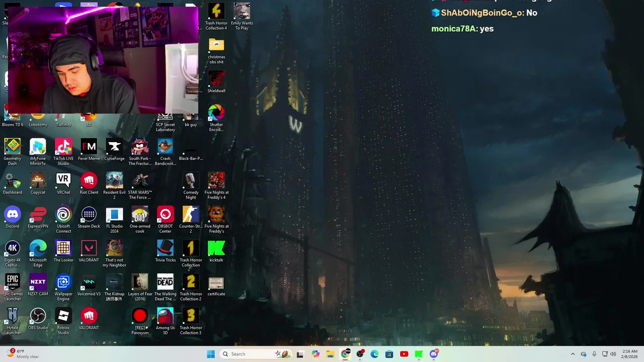Select the Counter-Strike 2 desktop icon
The width and height of the screenshot is (644, 362).
(191, 220)
